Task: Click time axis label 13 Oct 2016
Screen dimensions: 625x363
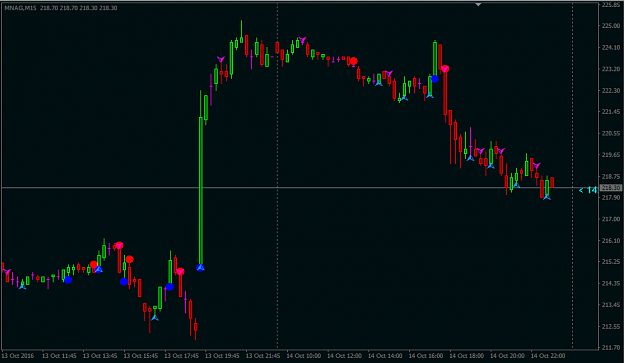Action: click(18, 355)
